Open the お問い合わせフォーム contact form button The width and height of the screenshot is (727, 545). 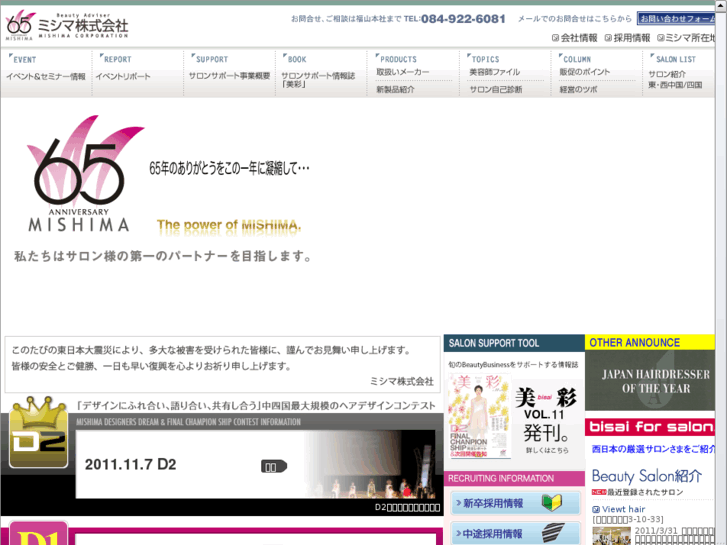click(676, 19)
